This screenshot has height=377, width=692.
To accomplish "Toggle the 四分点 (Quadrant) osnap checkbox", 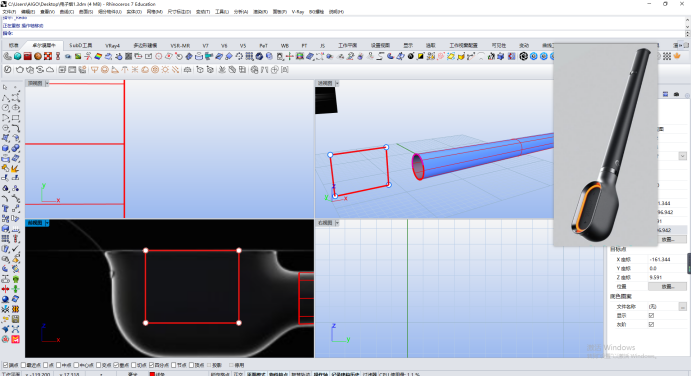I will click(151, 366).
